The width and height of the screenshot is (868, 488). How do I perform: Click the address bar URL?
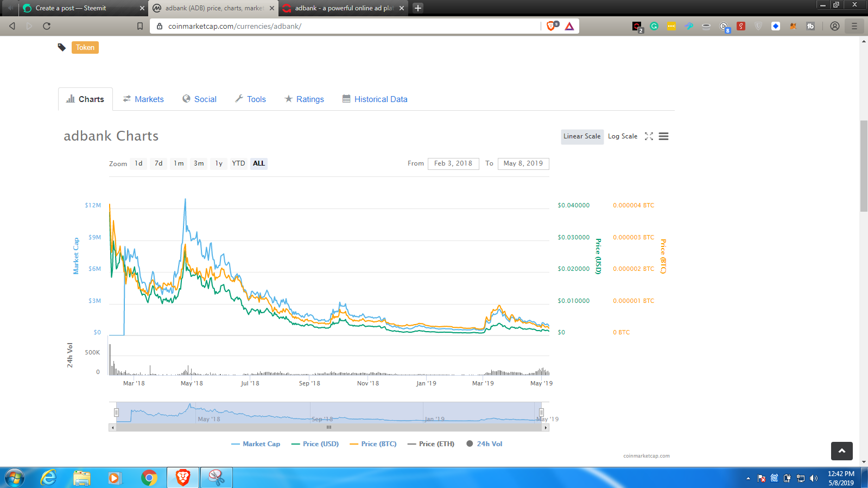tap(235, 26)
